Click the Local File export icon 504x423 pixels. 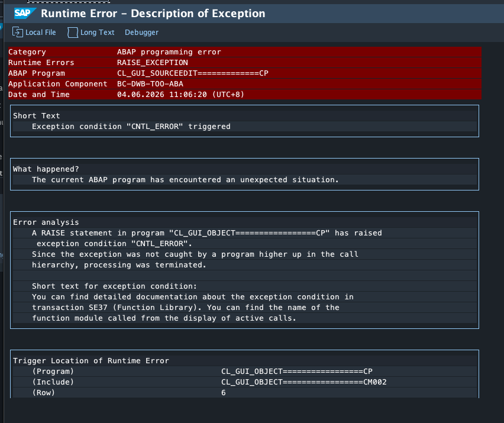point(17,32)
